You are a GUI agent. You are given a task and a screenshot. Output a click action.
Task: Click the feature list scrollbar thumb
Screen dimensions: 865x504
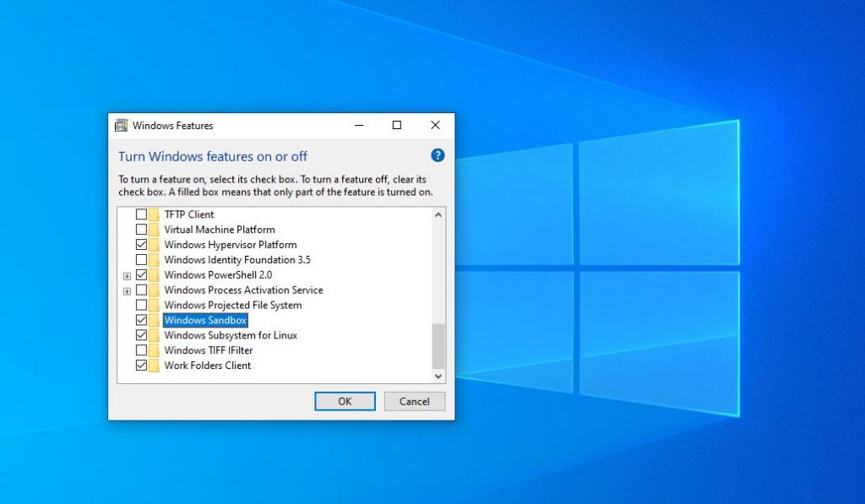pyautogui.click(x=438, y=346)
